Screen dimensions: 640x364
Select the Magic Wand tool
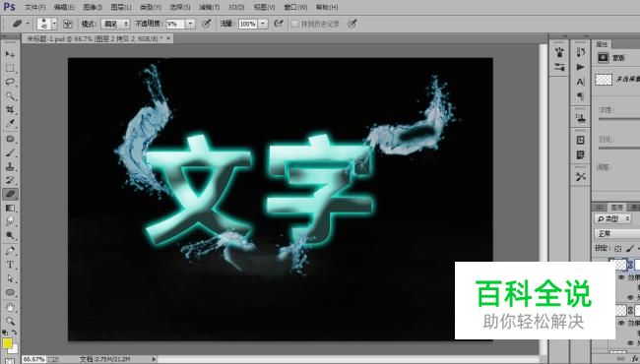click(x=10, y=96)
